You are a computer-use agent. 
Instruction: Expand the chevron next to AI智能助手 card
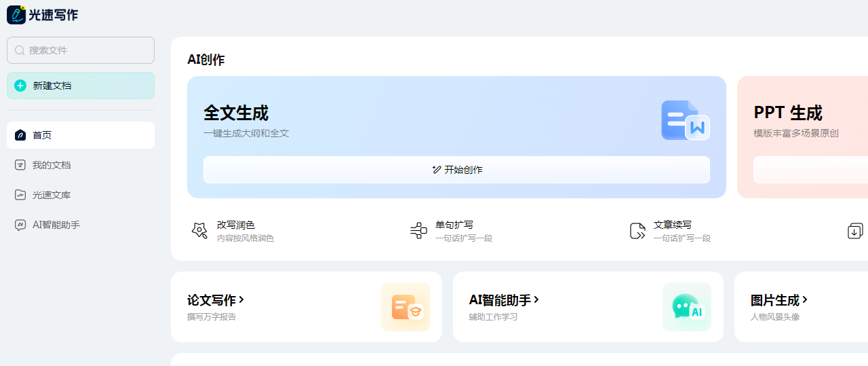pyautogui.click(x=536, y=299)
